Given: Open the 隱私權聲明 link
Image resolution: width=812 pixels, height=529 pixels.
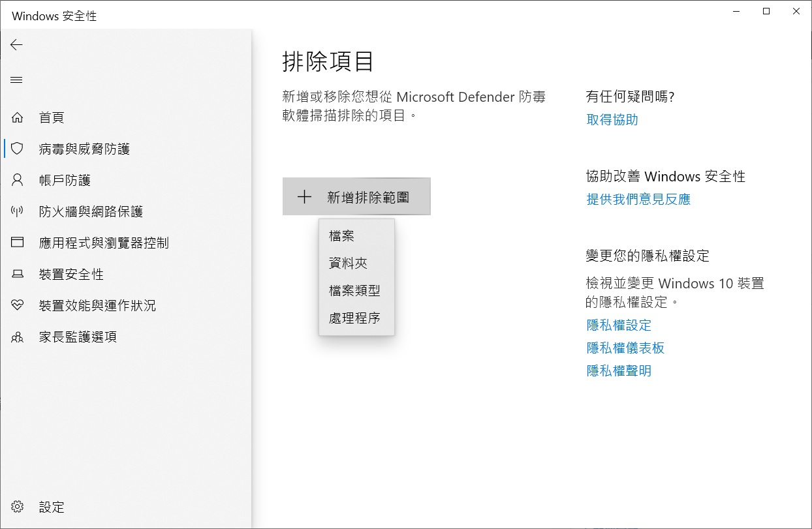Looking at the screenshot, I should point(619,371).
